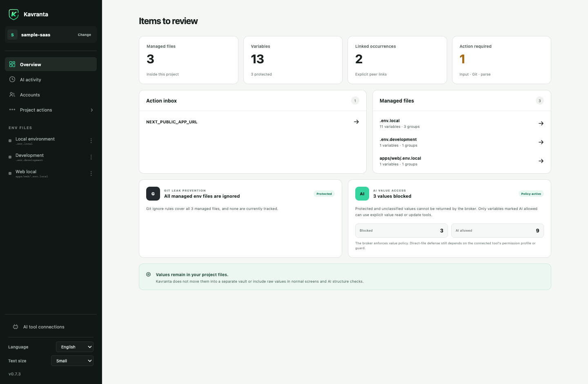Click the Kavranta shield logo
This screenshot has height=384, width=588.
[x=13, y=14]
